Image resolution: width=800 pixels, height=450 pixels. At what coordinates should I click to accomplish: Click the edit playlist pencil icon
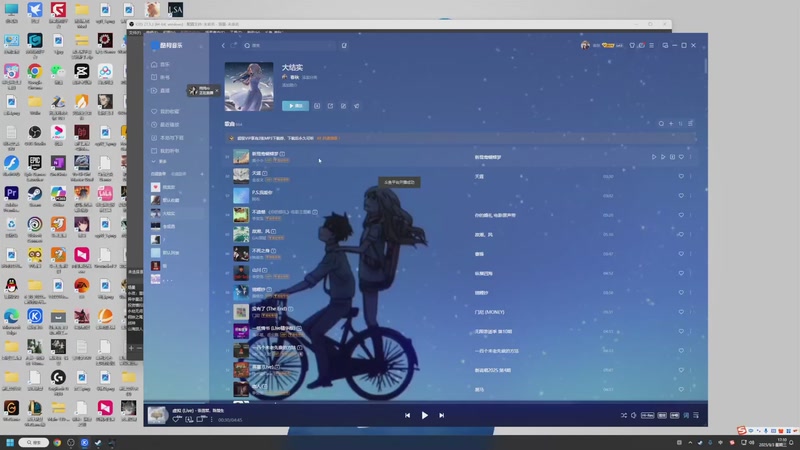(x=343, y=106)
